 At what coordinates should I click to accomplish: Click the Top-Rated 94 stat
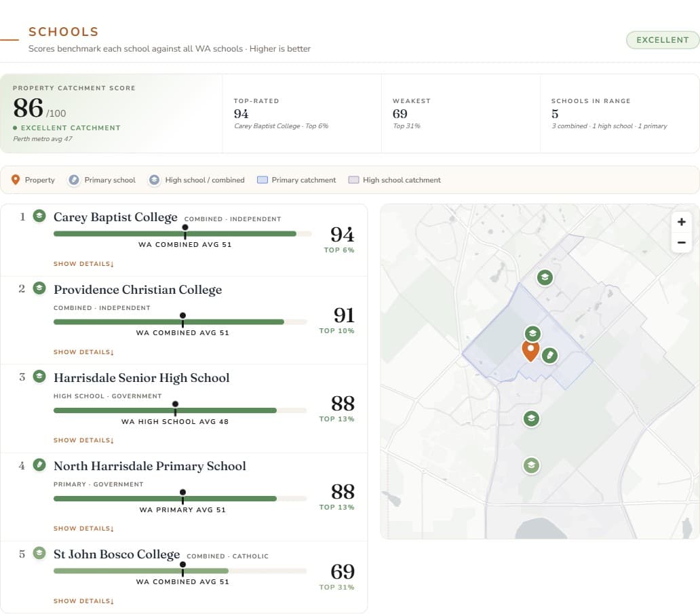tap(241, 114)
